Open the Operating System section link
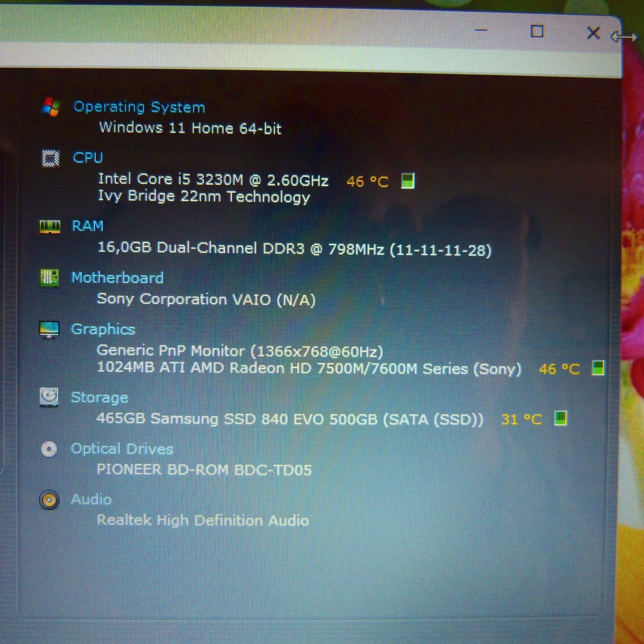The height and width of the screenshot is (644, 644). (x=139, y=107)
